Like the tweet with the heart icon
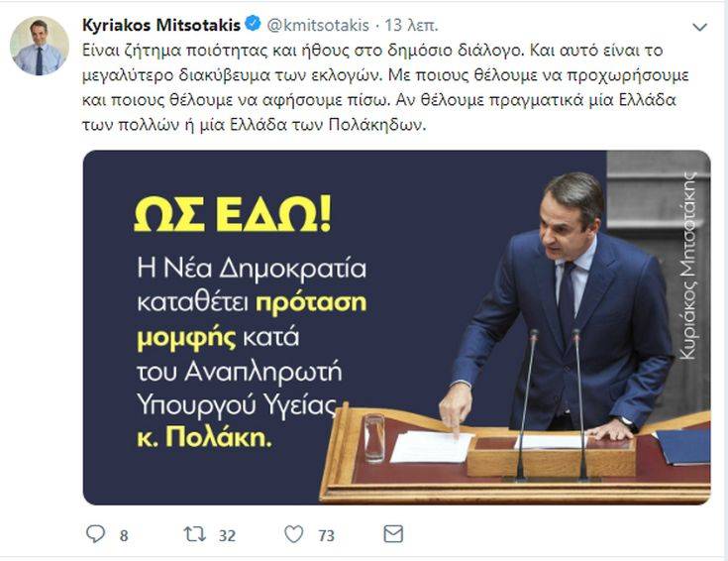The height and width of the screenshot is (561, 728). tap(294, 534)
